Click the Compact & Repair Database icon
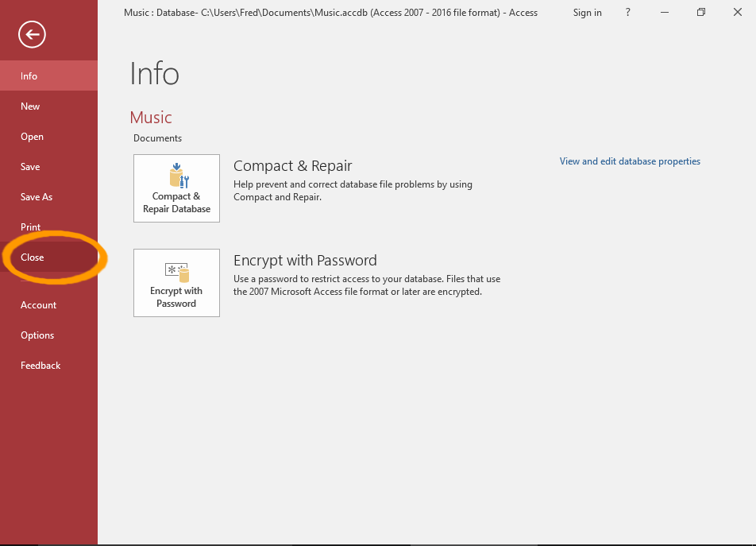The image size is (756, 546). pyautogui.click(x=176, y=188)
